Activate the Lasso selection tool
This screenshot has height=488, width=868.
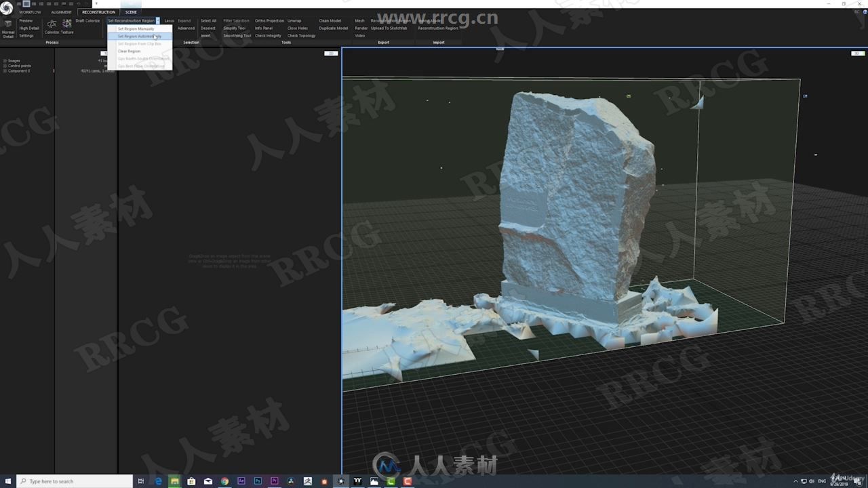170,21
